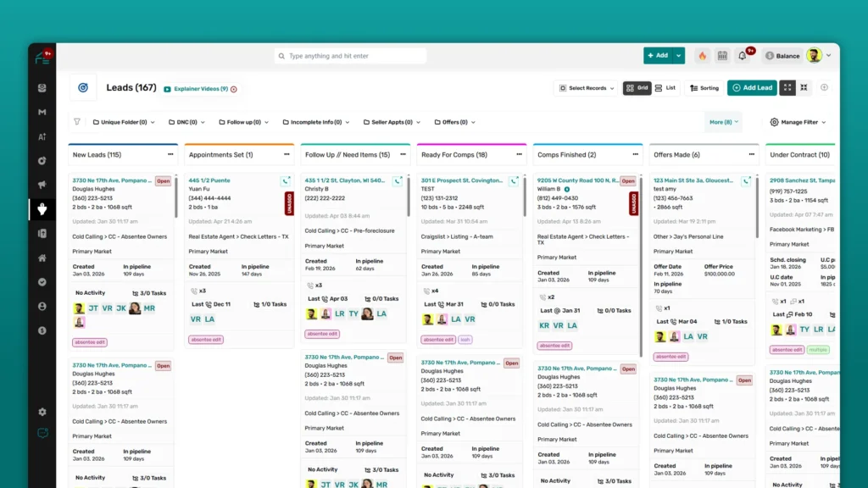
Task: Select the $100,000.00 offer price text
Action: pos(720,274)
